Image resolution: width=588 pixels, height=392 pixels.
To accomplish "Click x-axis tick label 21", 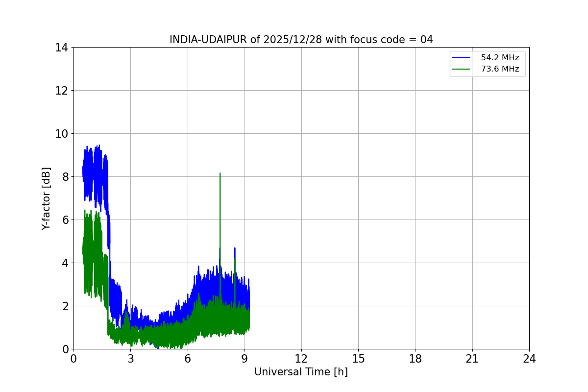I will [x=472, y=359].
